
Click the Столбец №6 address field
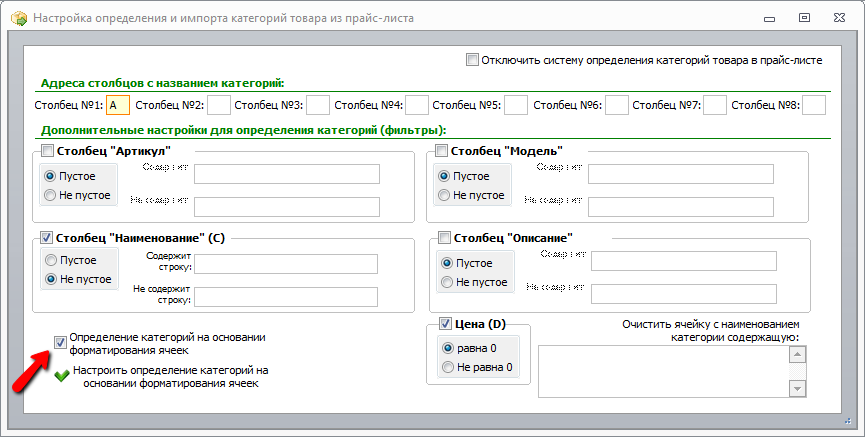617,105
